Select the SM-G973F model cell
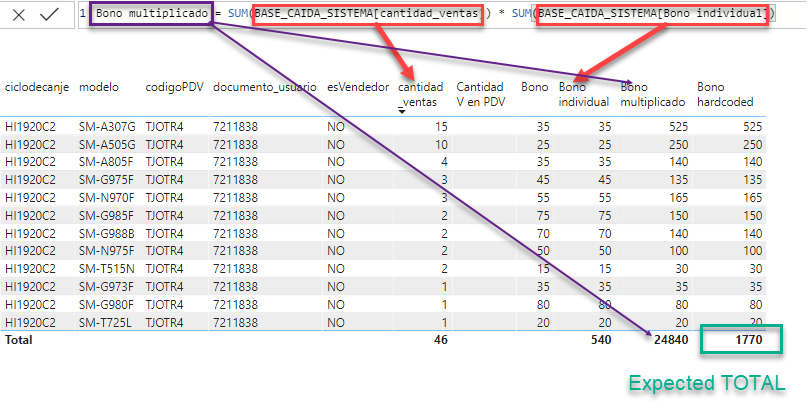This screenshot has width=810, height=416. coord(106,287)
